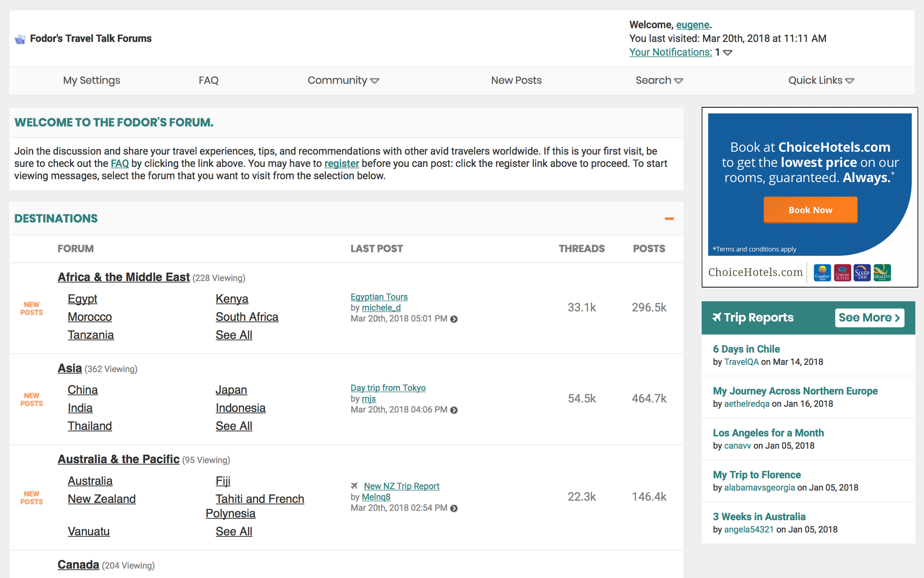Screen dimensions: 924x578
Task: Open the New Posts menu item
Action: pyautogui.click(x=516, y=80)
